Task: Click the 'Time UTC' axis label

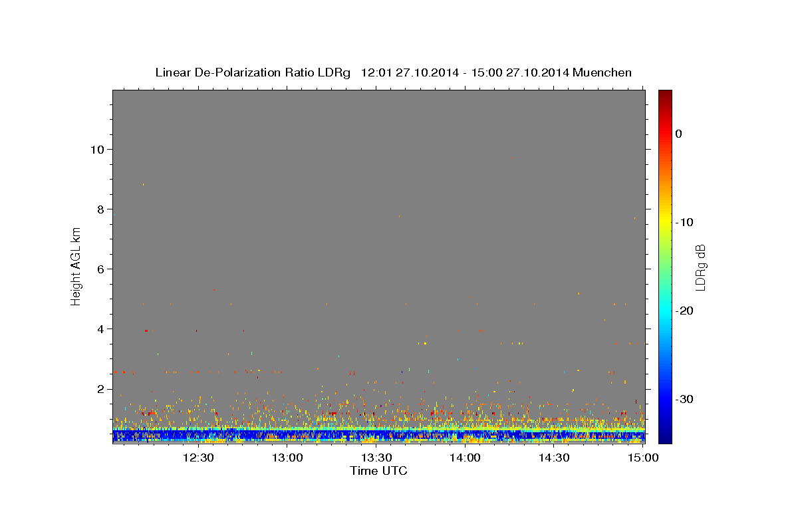Action: coord(378,471)
